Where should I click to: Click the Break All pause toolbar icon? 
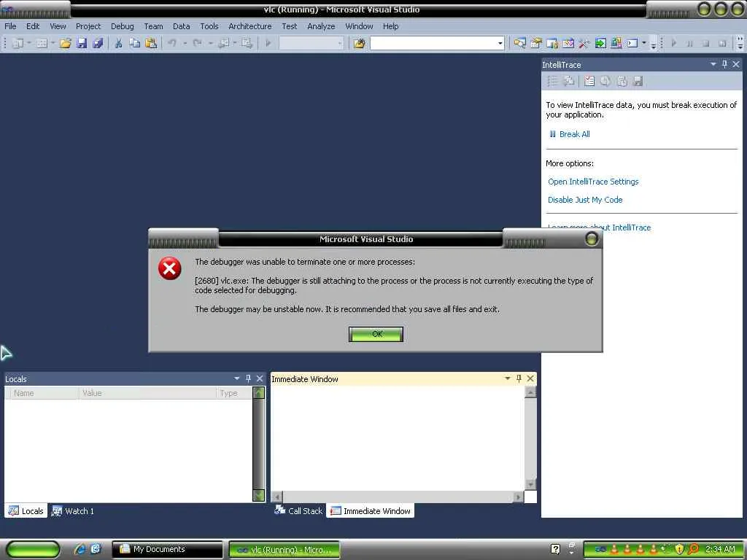coord(690,43)
